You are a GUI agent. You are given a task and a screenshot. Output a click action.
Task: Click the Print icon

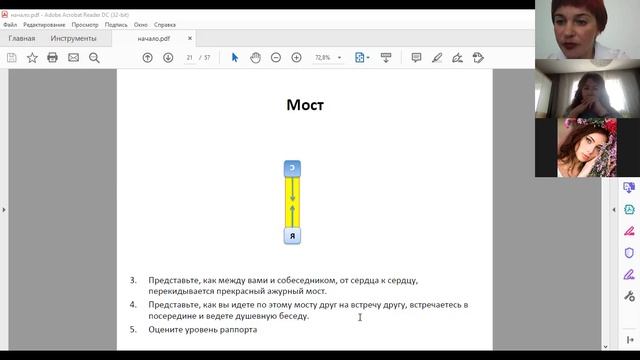[53, 58]
